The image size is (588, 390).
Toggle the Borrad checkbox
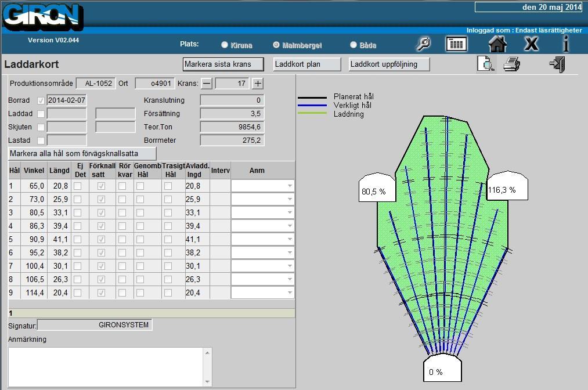pos(41,100)
